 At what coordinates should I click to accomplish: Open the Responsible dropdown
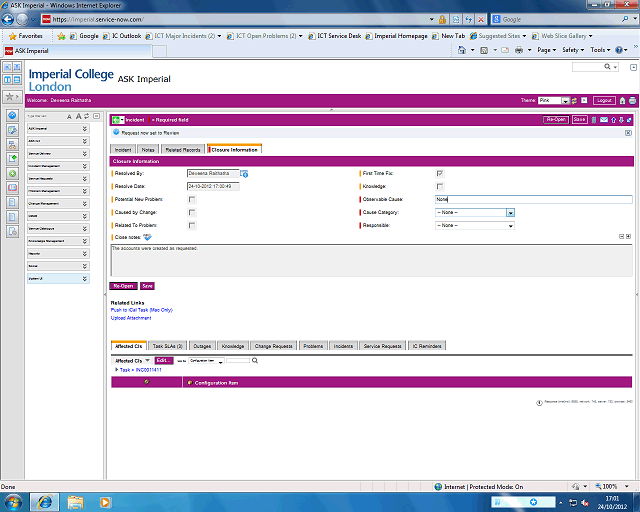(x=475, y=225)
